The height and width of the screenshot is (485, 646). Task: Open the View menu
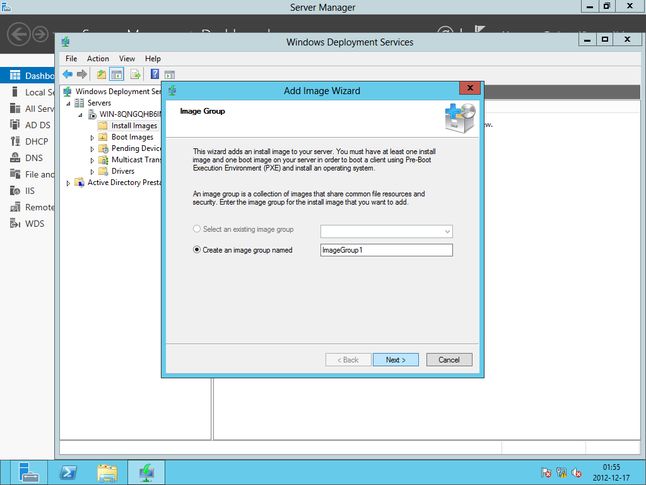tap(127, 59)
